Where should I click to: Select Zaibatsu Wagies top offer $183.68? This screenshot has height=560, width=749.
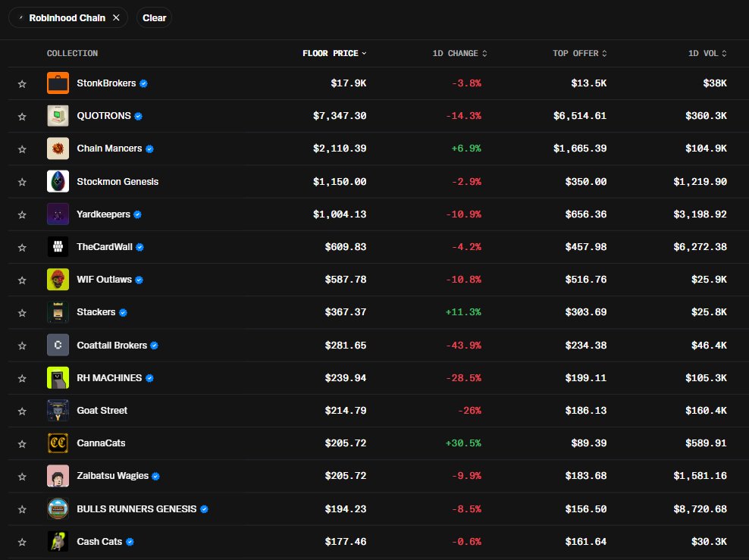[x=586, y=476]
